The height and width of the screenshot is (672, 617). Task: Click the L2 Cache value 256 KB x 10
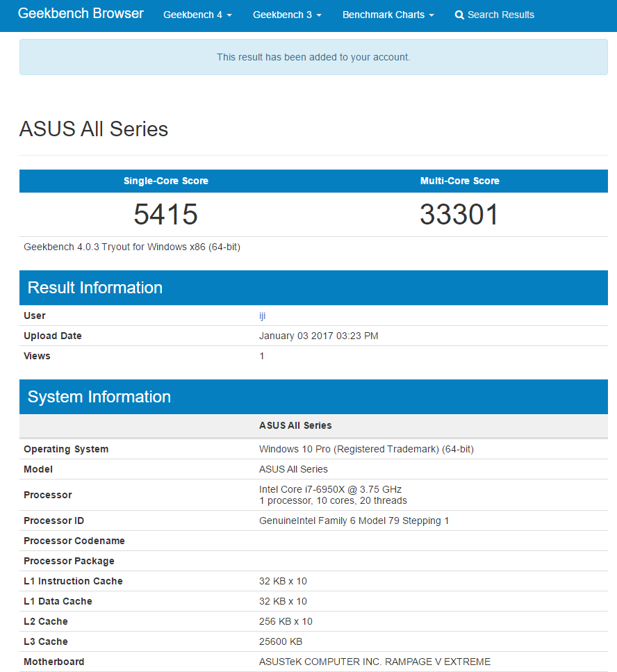point(286,621)
